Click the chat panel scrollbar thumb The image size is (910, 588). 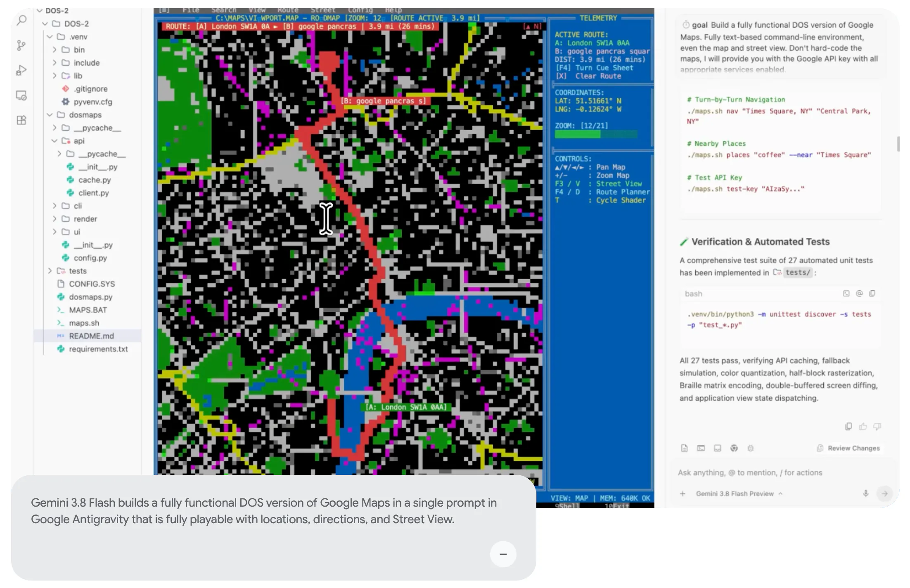[x=898, y=144]
